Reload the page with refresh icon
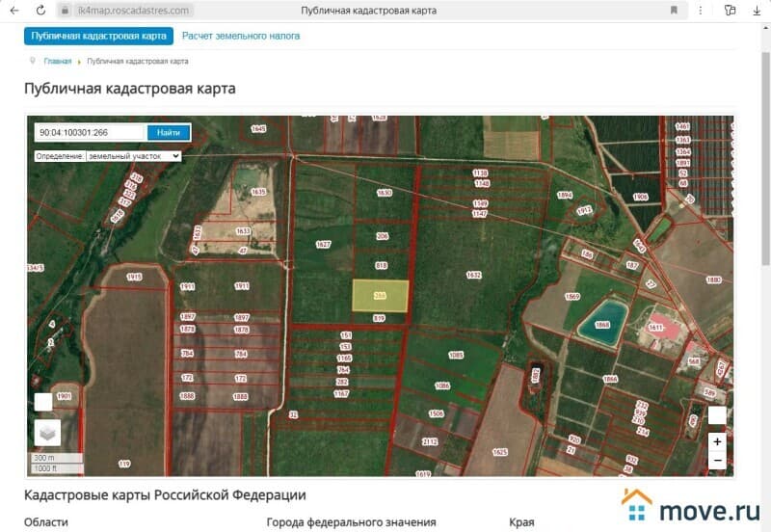Image resolution: width=771 pixels, height=532 pixels. 40,10
